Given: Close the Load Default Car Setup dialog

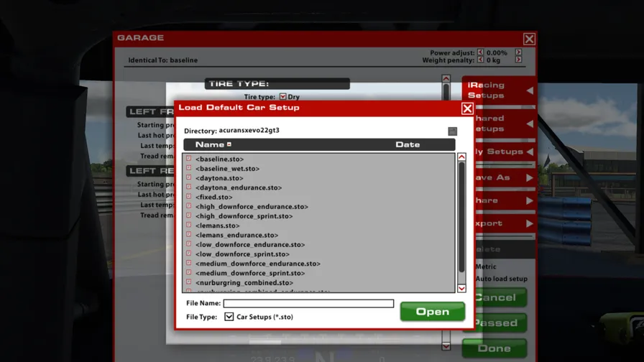Looking at the screenshot, I should (467, 108).
